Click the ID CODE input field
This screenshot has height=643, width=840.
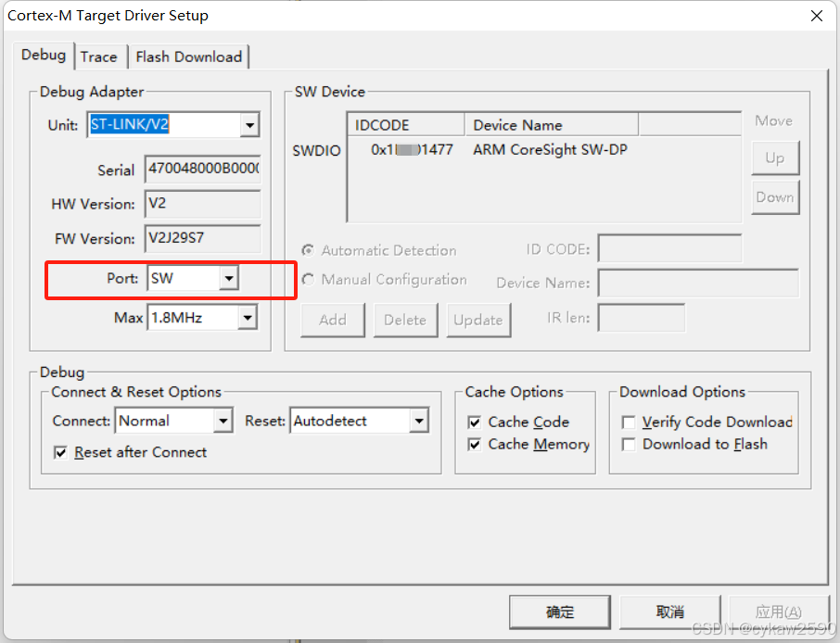coord(669,248)
